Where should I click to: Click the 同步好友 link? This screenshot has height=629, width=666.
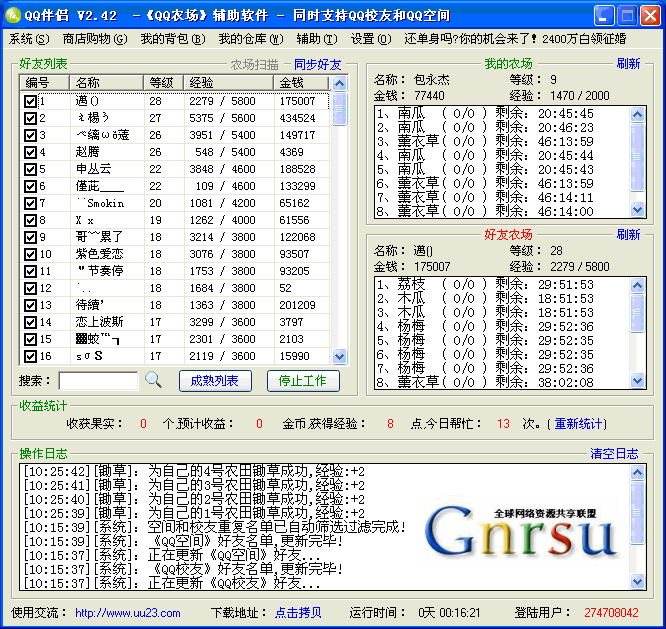coord(318,65)
